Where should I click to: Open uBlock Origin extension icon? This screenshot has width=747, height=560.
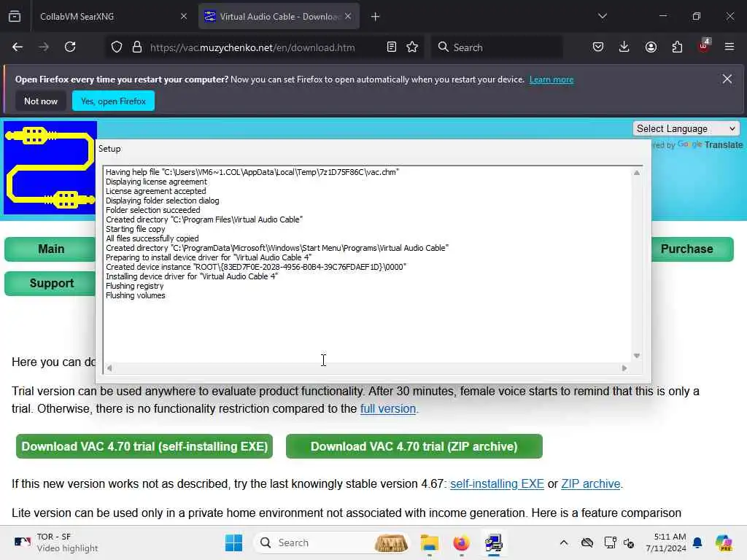pos(704,46)
